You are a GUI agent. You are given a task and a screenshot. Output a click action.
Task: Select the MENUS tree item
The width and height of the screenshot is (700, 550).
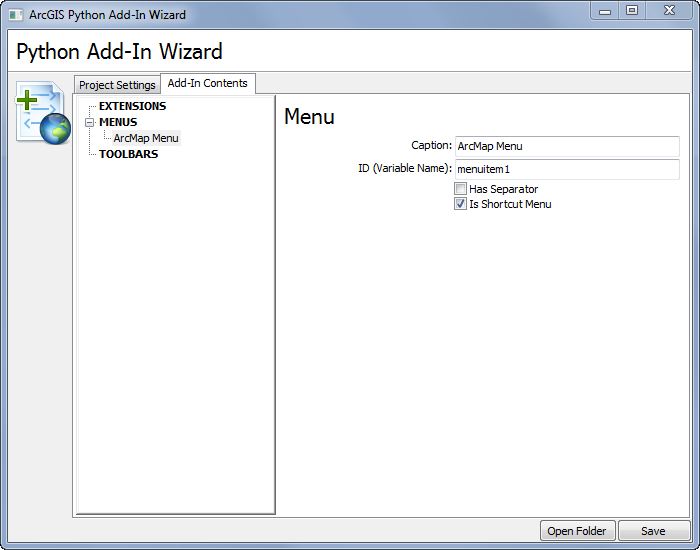coord(118,122)
